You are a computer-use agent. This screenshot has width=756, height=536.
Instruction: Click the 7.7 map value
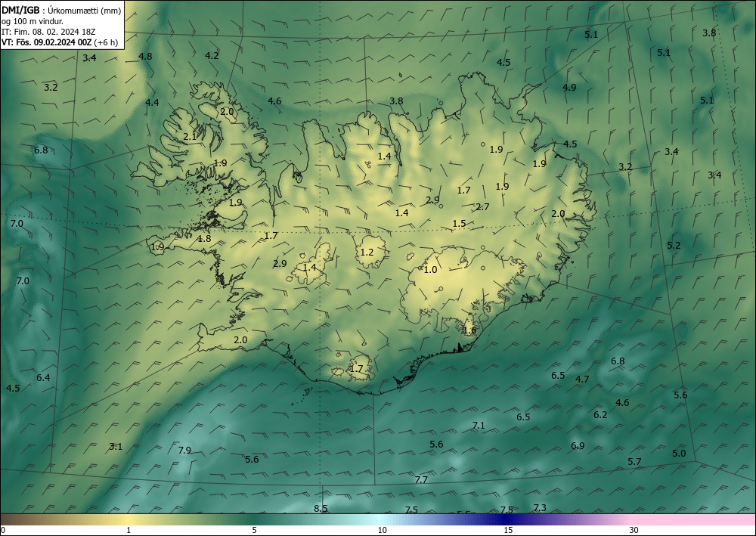(x=421, y=479)
